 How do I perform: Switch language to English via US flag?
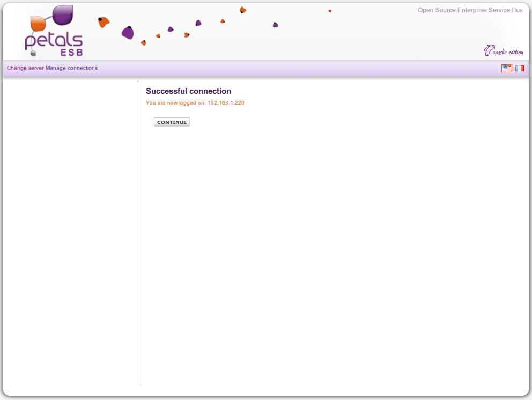(x=506, y=68)
